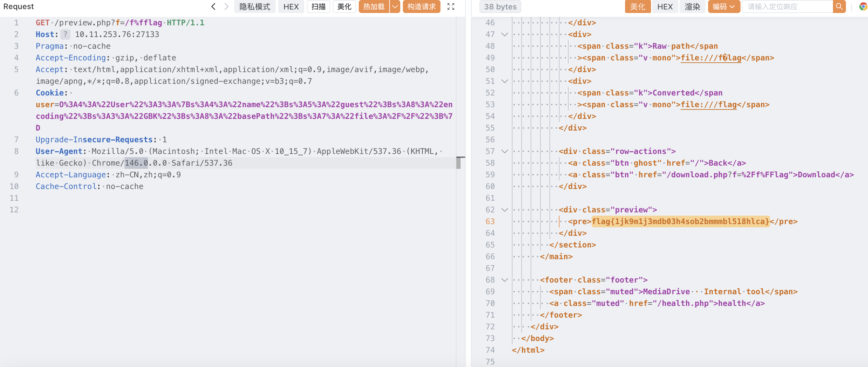The image size is (868, 367).
Task: Switch response to 渲染 render view
Action: pos(692,7)
